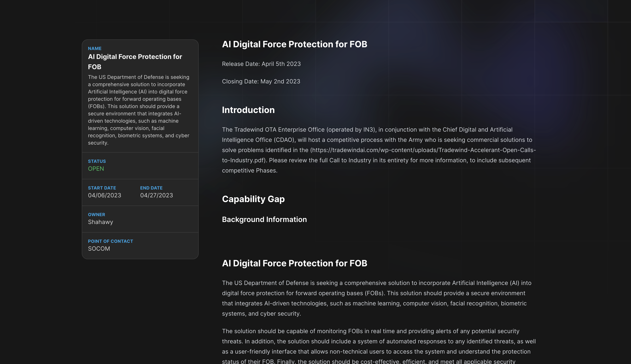Select the end date value 04/27/2023
The image size is (631, 364).
point(156,195)
